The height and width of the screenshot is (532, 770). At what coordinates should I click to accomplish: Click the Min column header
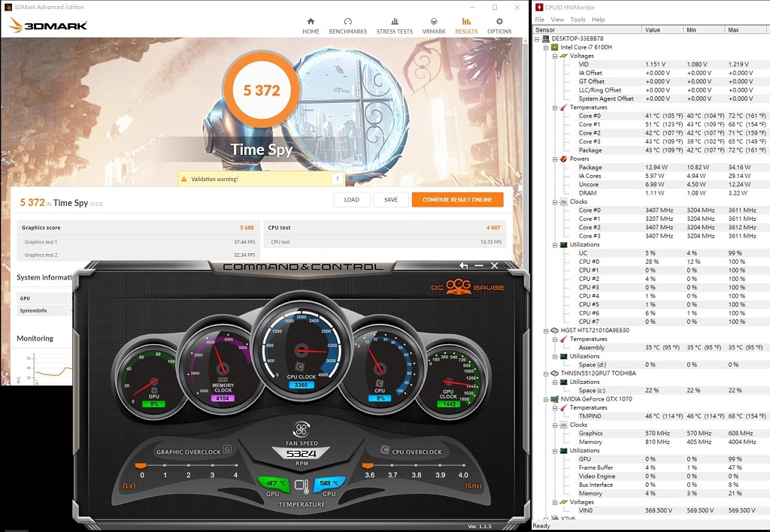(704, 30)
